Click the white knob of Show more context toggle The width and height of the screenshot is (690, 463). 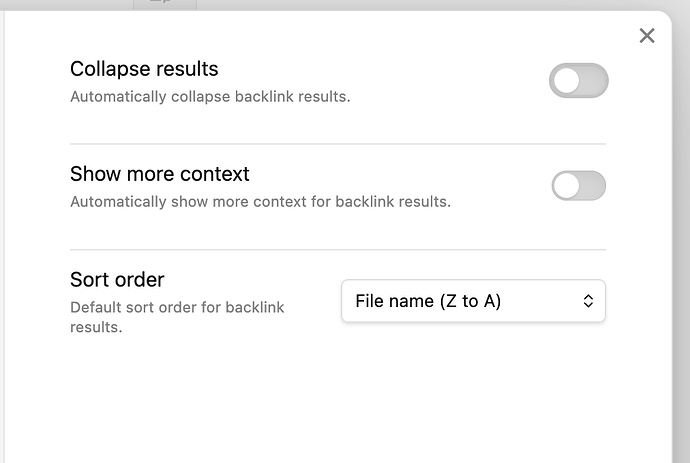pos(566,186)
